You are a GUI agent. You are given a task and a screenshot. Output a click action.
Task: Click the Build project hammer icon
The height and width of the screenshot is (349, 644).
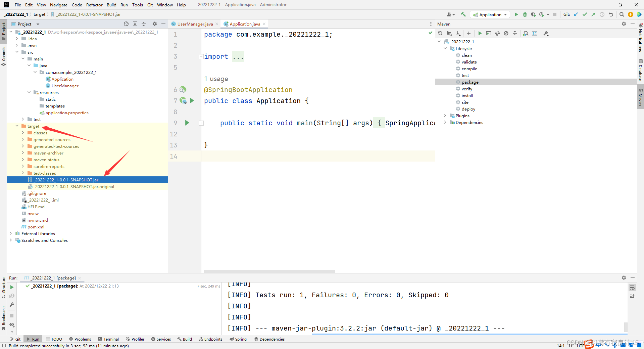463,14
